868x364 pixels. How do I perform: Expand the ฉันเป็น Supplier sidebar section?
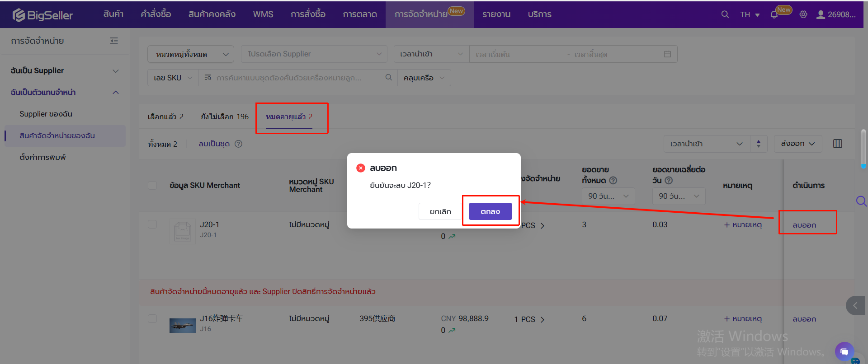(x=65, y=71)
